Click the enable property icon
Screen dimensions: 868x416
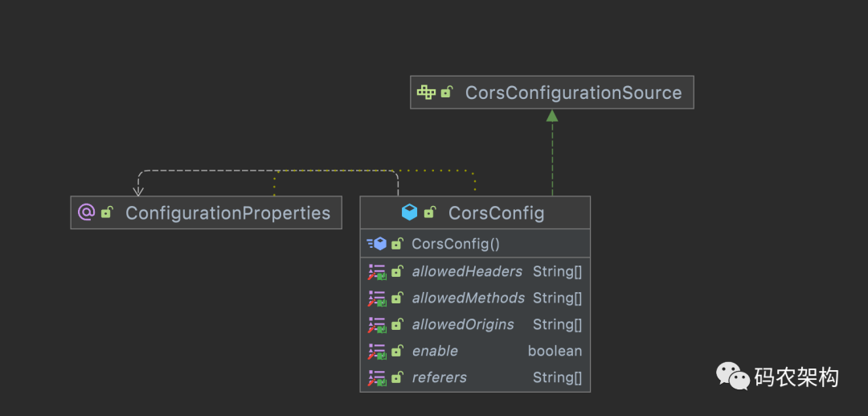pyautogui.click(x=377, y=352)
